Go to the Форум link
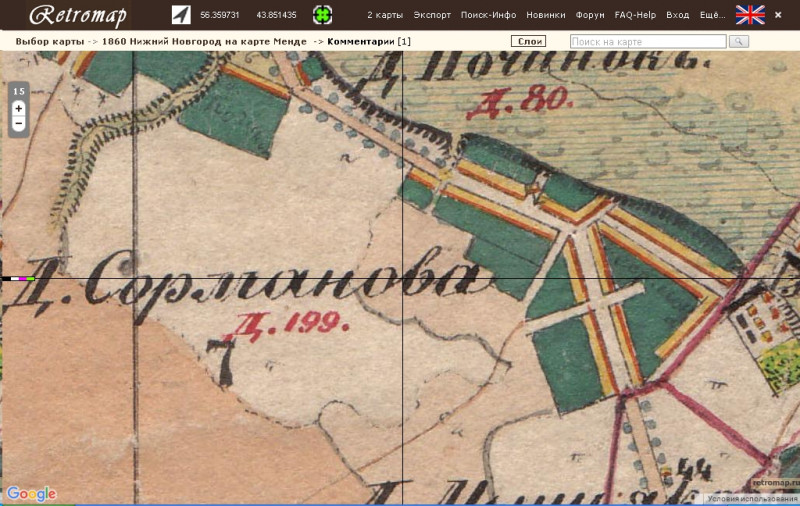Screen dimensions: 800x506 click(590, 15)
